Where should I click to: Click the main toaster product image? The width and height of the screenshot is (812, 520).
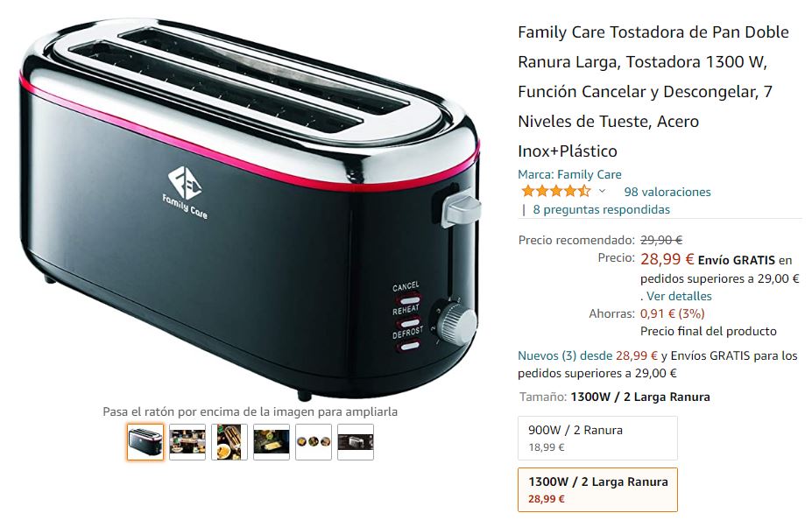click(x=250, y=207)
